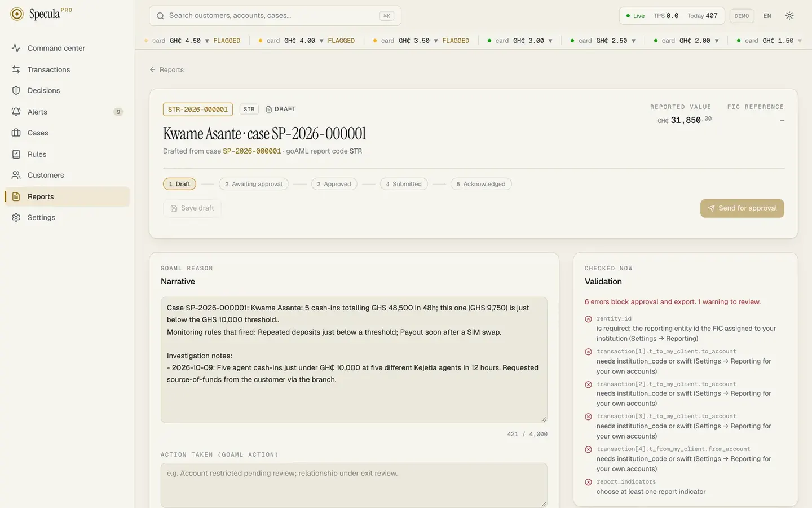Click ticker item card GH₵ 3.00
Image resolution: width=812 pixels, height=508 pixels.
(520, 41)
